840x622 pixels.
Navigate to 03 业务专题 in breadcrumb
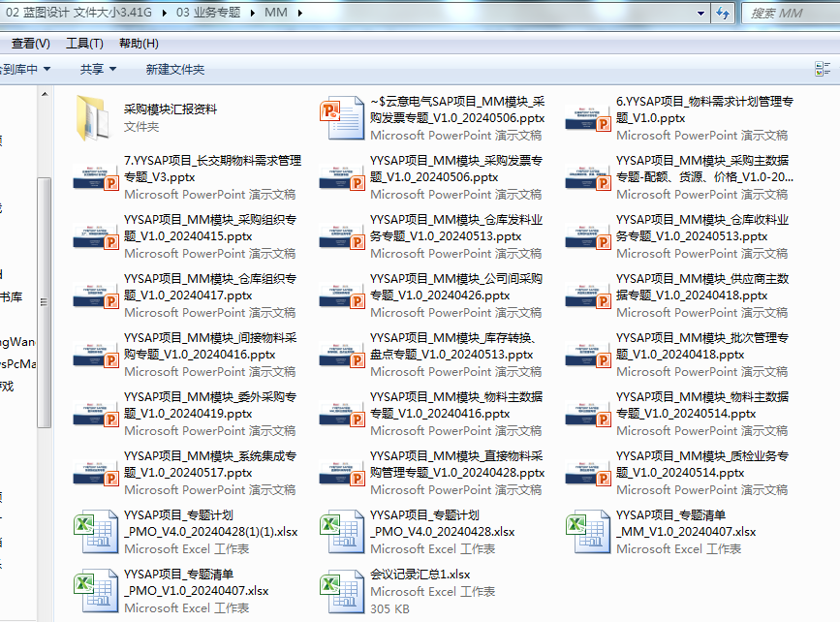click(210, 13)
